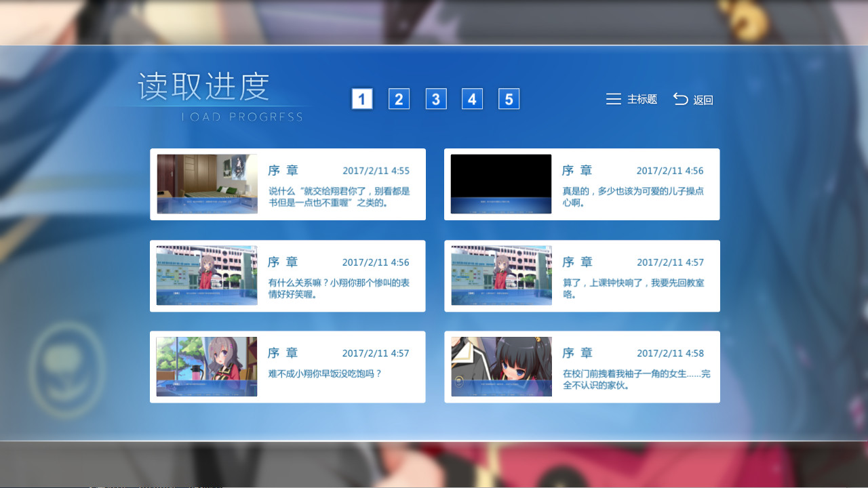
Task: Click the hamburger menu icon beside 主标题
Action: pyautogui.click(x=613, y=99)
